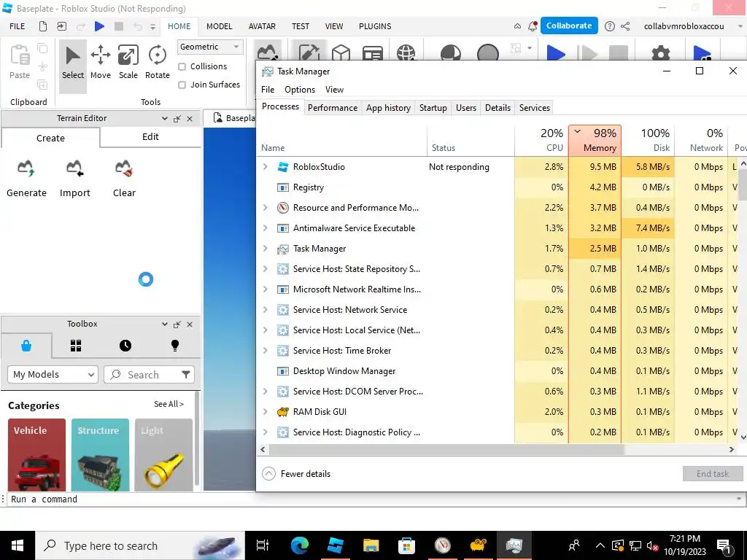
Task: Switch to the Performance tab
Action: 333,108
